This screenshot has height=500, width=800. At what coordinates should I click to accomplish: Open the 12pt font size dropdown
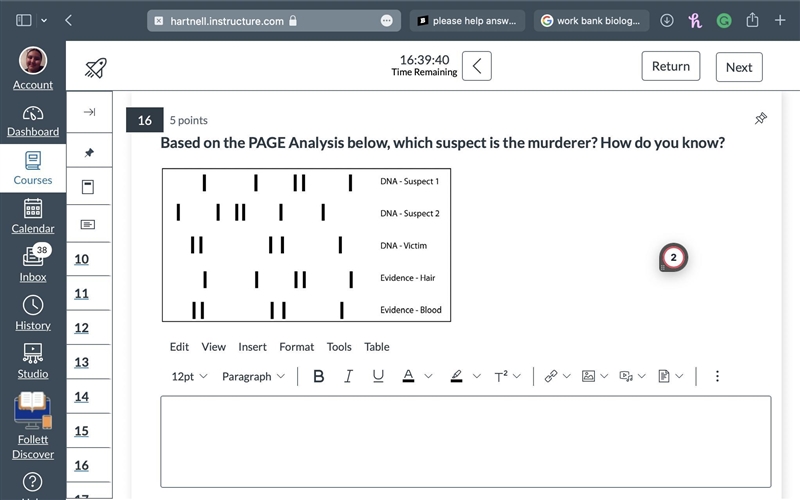[189, 377]
